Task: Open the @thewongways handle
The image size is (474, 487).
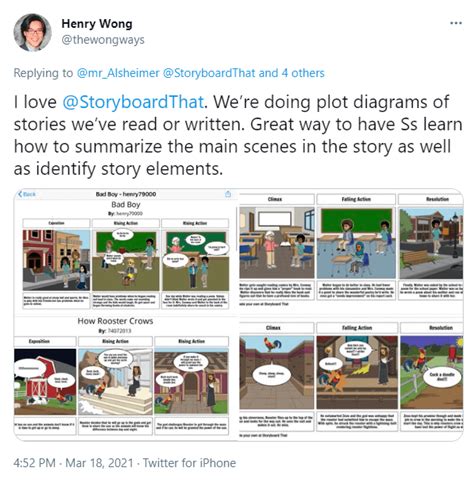Action: click(x=103, y=40)
